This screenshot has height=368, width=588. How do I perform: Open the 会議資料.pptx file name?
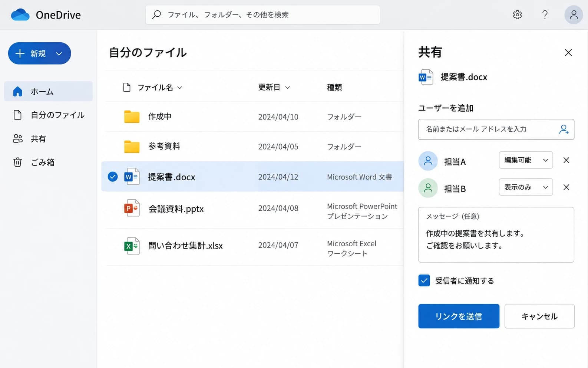click(x=176, y=209)
